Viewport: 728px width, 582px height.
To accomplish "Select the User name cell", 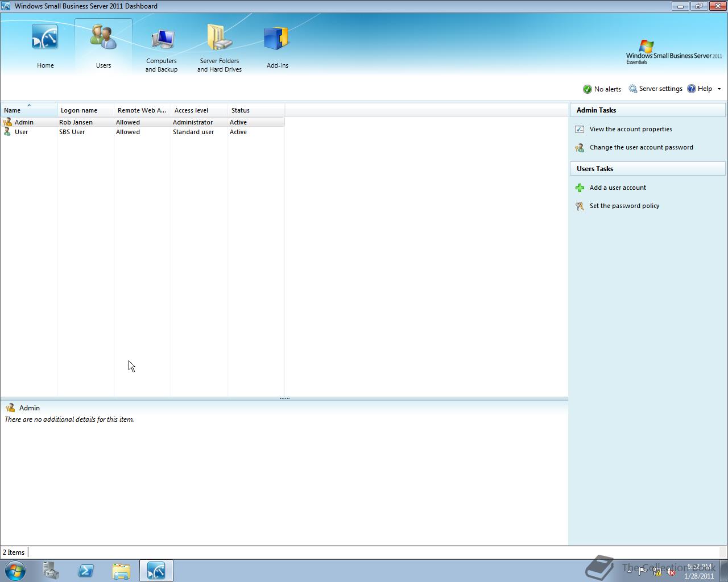I will pos(21,132).
